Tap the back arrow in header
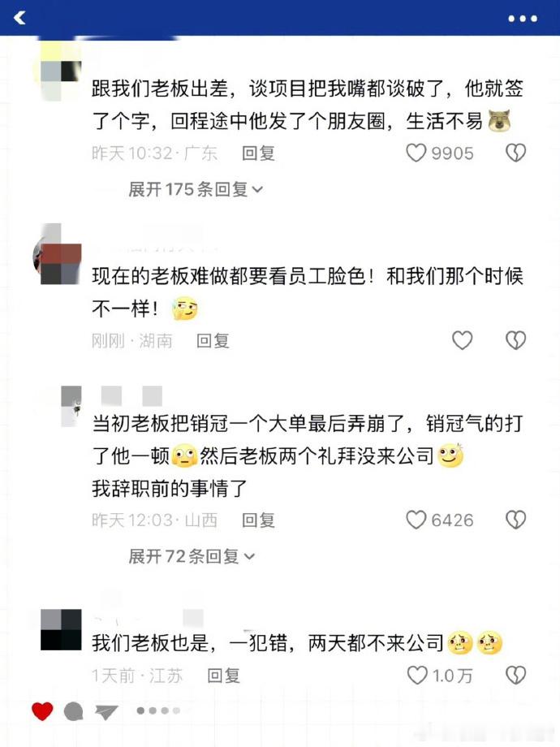Viewport: 560px width, 747px height. pos(19,18)
